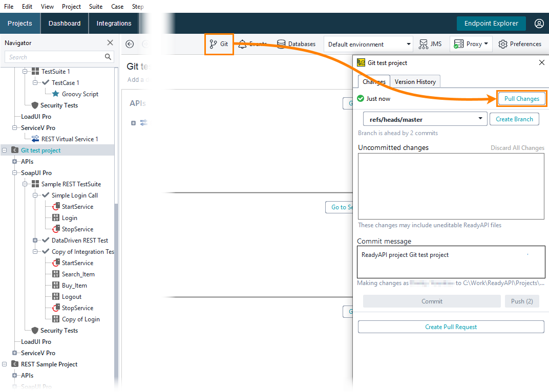549x392 pixels.
Task: Switch to the Integrations tab
Action: point(114,24)
